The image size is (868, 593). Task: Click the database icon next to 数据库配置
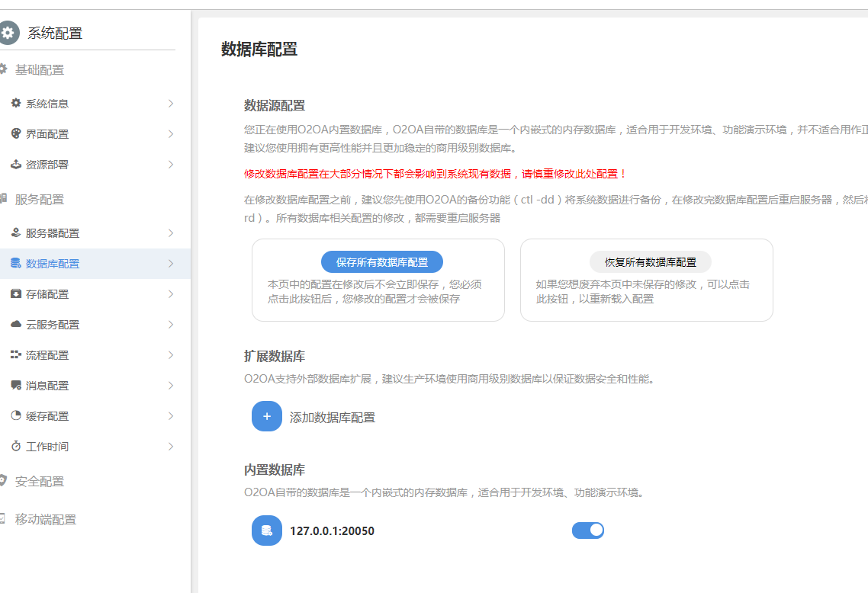(16, 263)
